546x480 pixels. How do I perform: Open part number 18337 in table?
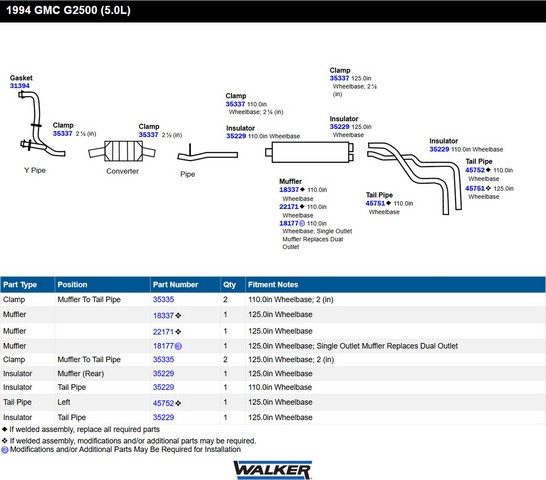[x=163, y=316]
